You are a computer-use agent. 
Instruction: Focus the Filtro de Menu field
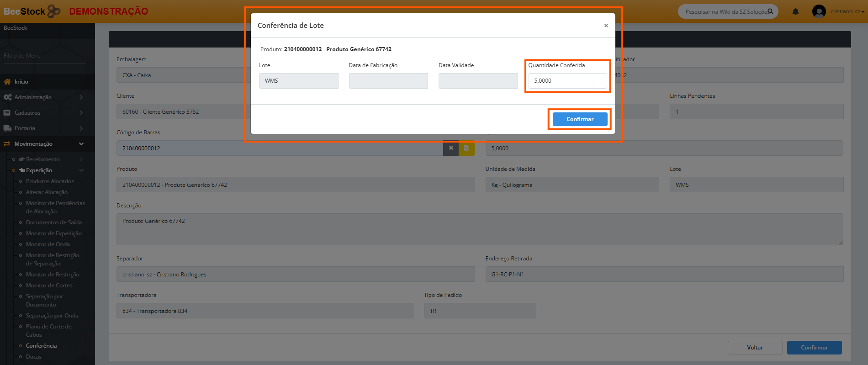(44, 56)
